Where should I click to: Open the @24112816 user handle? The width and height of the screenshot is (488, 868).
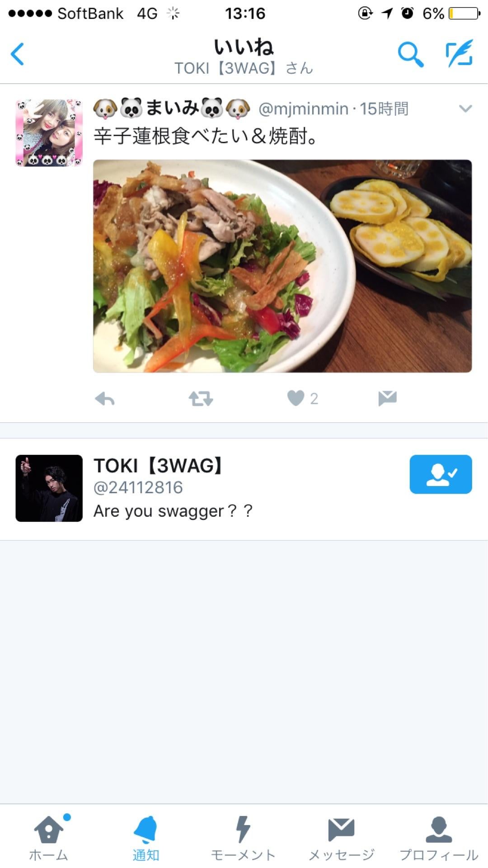138,488
